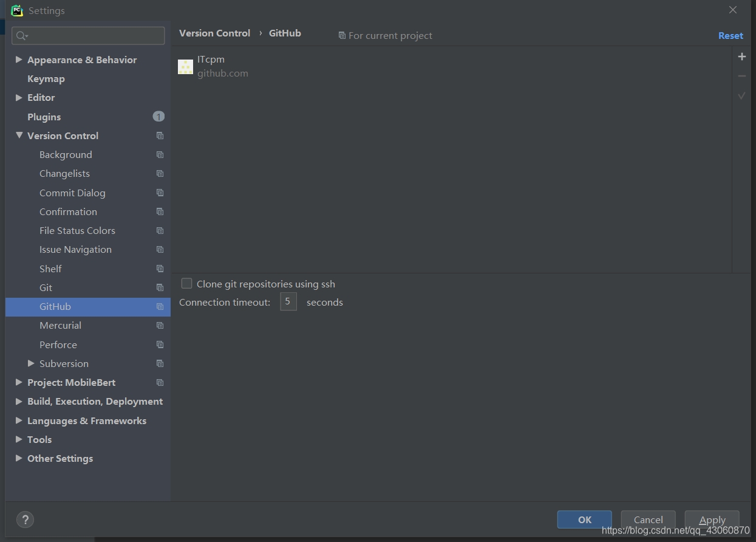Click the Connection timeout value field

288,301
